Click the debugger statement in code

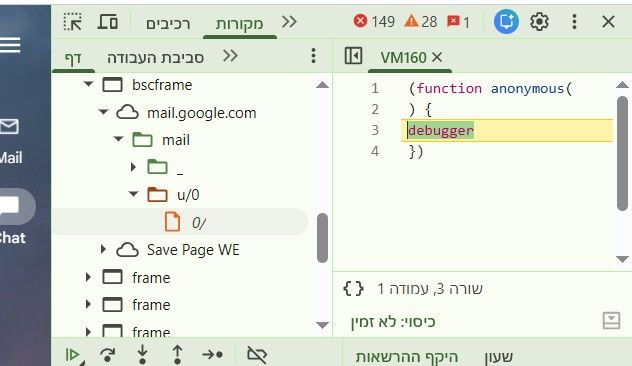coord(441,131)
